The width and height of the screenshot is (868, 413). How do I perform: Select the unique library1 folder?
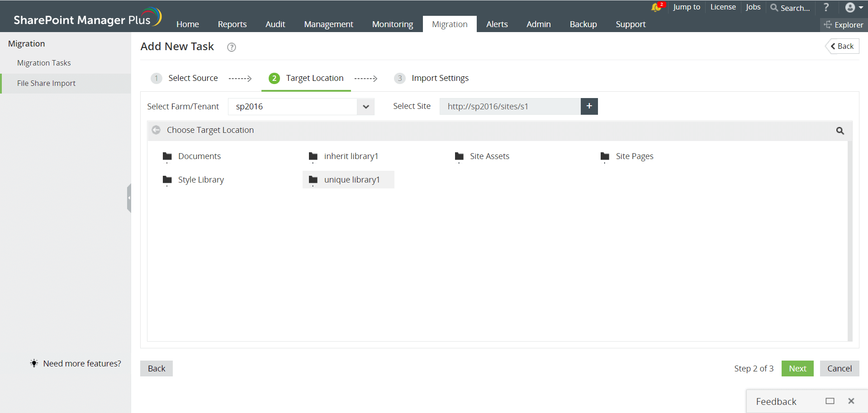[x=351, y=179]
